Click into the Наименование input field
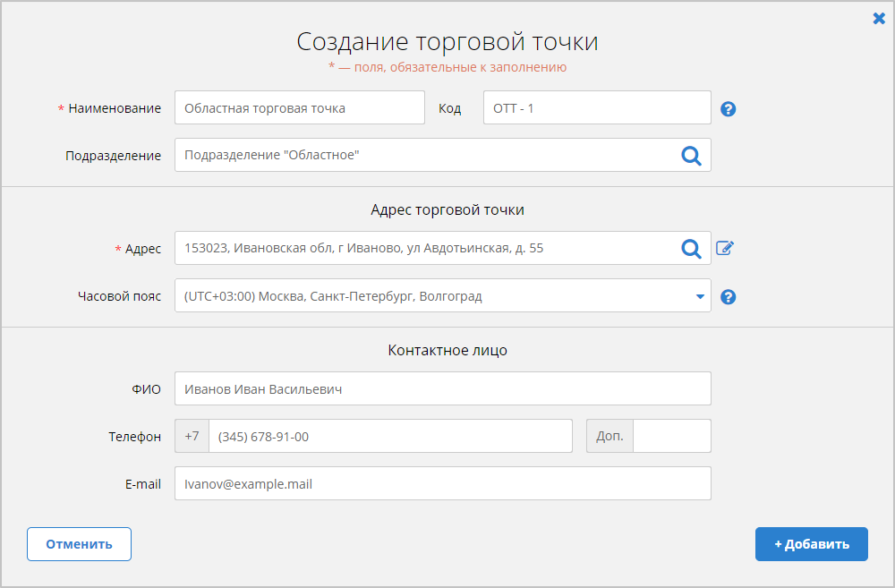This screenshot has width=895, height=588. tap(299, 108)
